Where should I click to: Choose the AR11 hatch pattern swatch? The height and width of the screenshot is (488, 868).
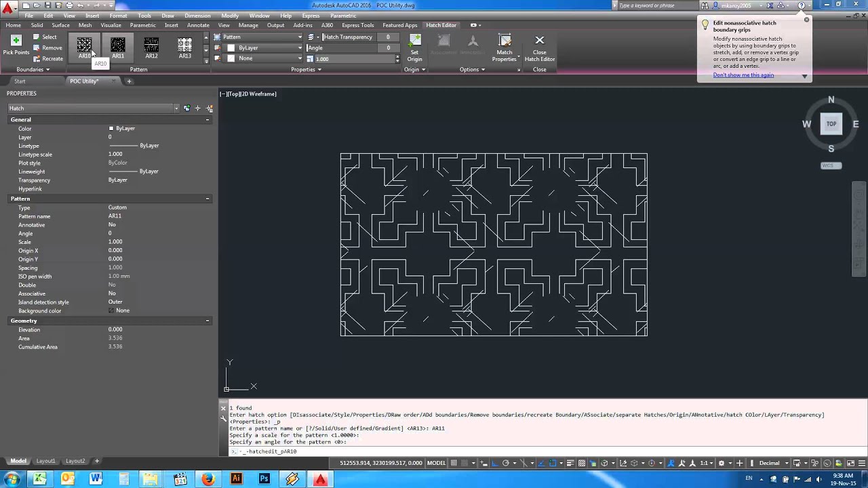pos(118,47)
